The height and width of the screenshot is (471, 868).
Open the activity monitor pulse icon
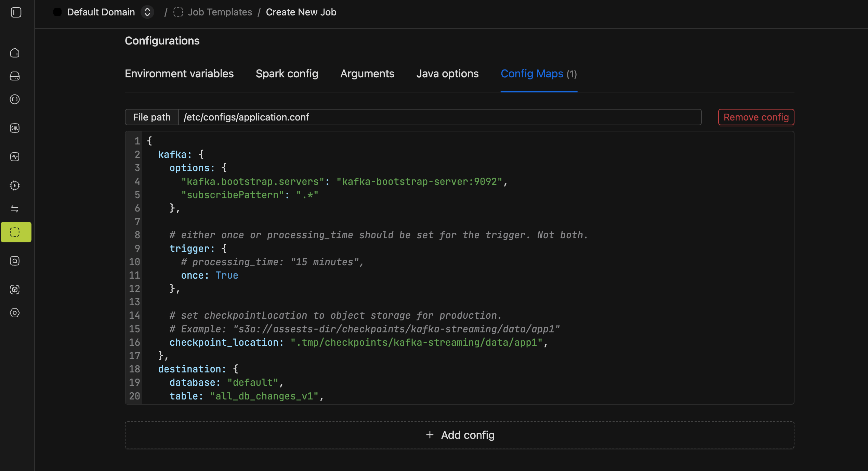pyautogui.click(x=15, y=157)
